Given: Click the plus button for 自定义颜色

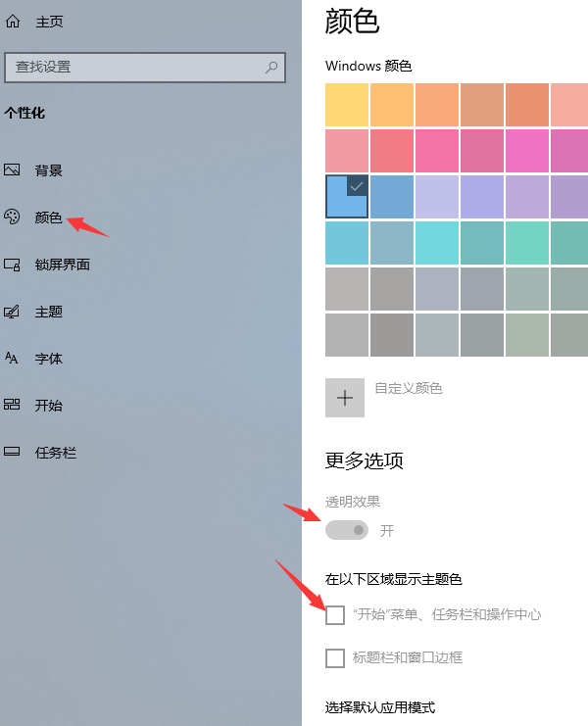Looking at the screenshot, I should pos(345,398).
